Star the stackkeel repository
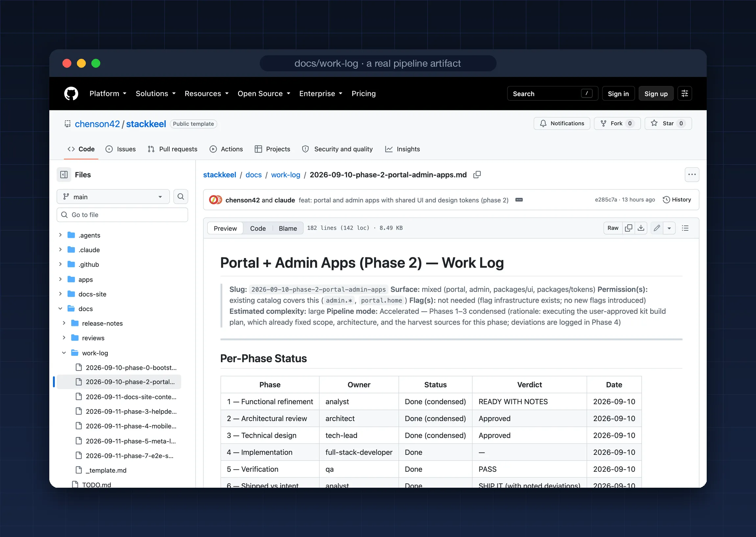Screen dimensions: 756x537 [668, 123]
